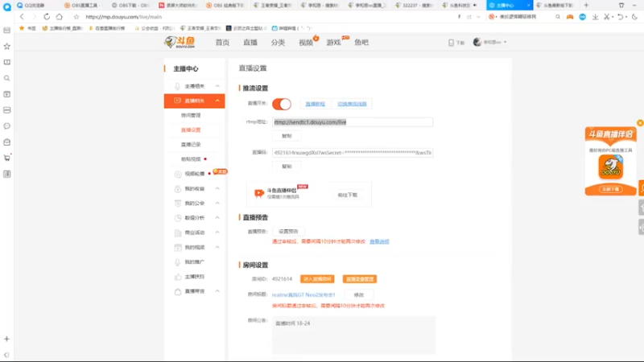Image resolution: width=644 pixels, height=362 pixels.
Task: Go back with the browser back arrow
Action: pos(22,17)
